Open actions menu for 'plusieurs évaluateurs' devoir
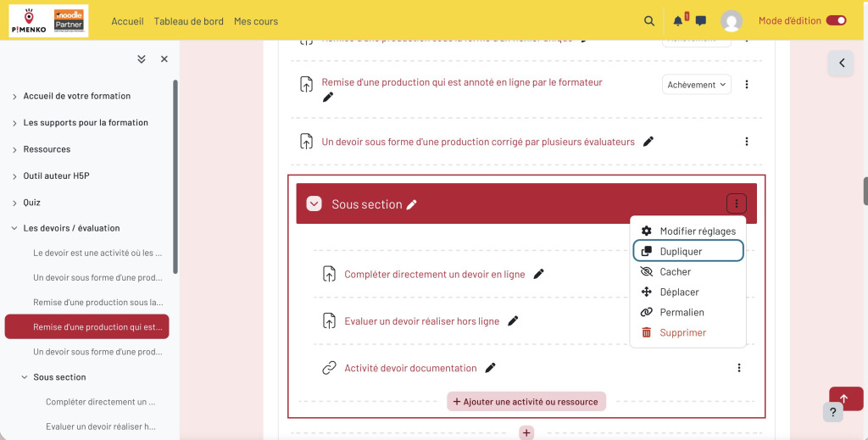This screenshot has width=868, height=440. click(746, 142)
